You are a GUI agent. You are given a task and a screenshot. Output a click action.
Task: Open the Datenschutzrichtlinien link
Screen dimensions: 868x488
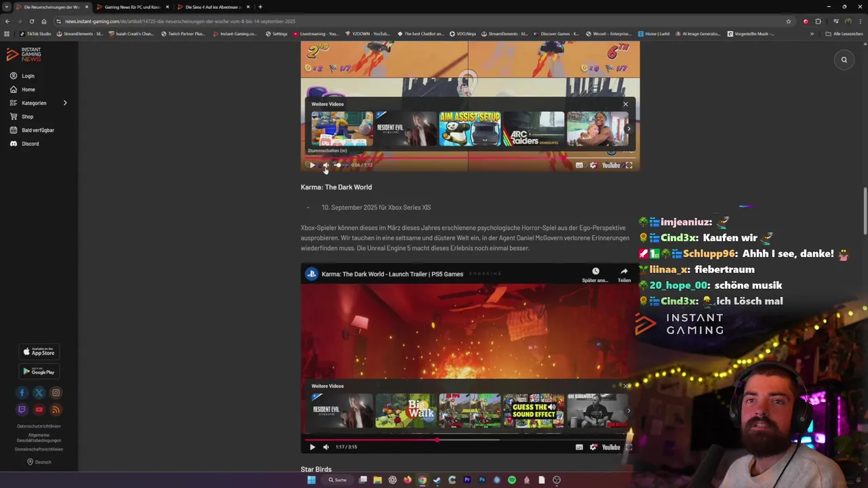pyautogui.click(x=39, y=426)
